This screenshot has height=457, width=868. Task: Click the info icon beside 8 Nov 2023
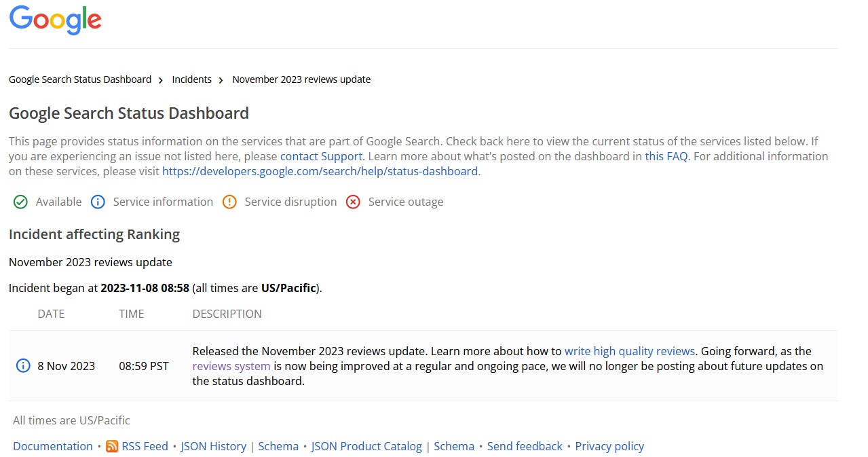click(x=23, y=366)
